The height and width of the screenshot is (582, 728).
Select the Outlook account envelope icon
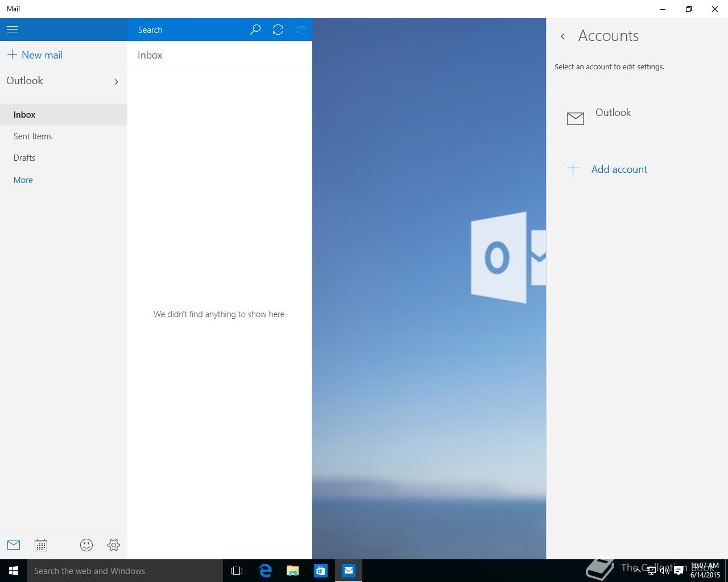click(576, 118)
